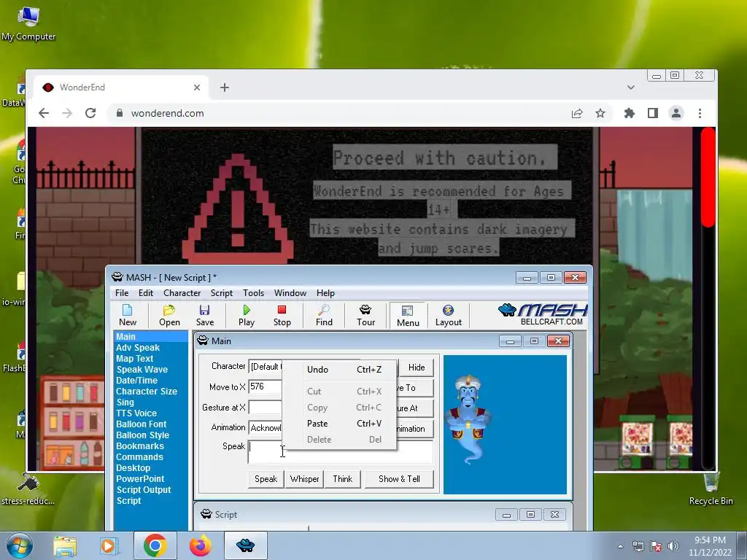Open the Animation combo box

tap(266, 427)
